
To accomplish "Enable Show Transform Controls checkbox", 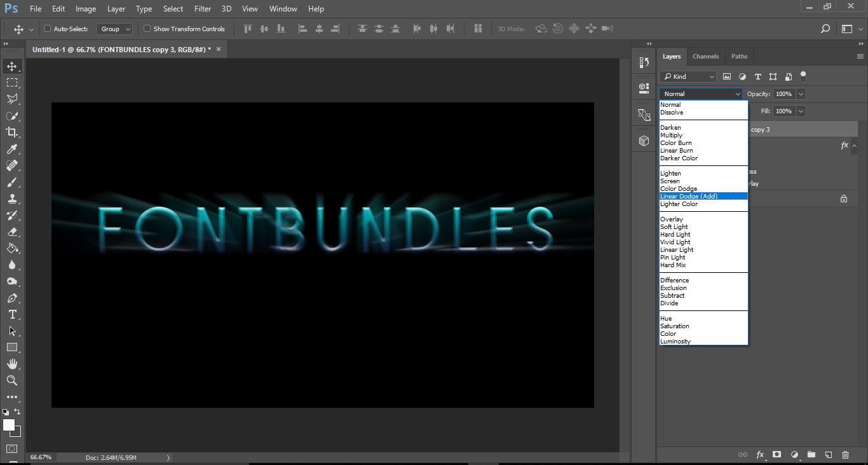I will click(147, 29).
